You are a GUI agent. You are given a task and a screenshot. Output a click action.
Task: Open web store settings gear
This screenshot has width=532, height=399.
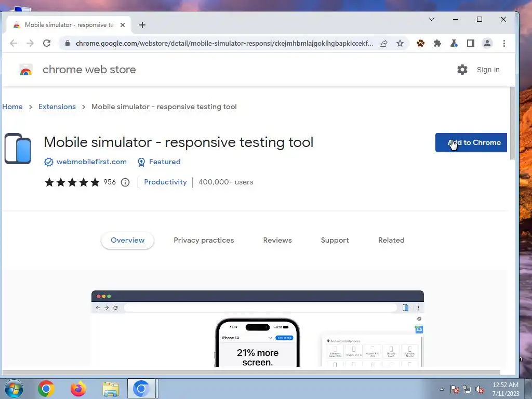click(462, 70)
